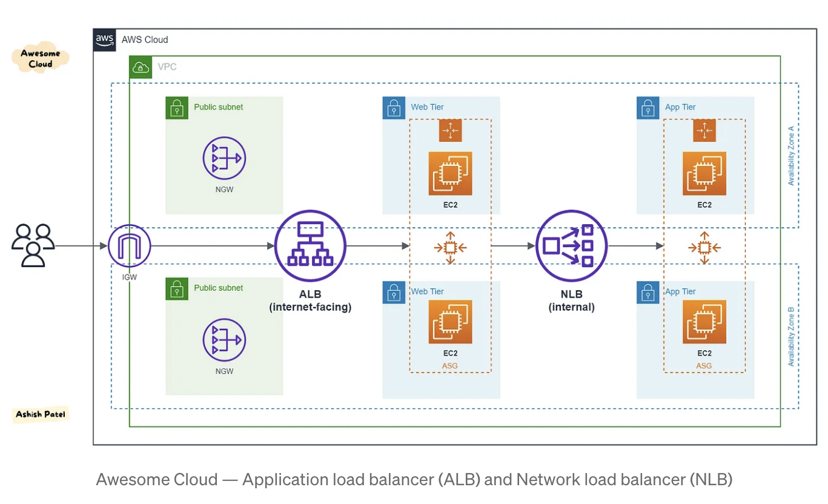Viewport: 828px width, 504px height.
Task: Click the "Availability Zone A" vertical label
Action: [x=791, y=156]
